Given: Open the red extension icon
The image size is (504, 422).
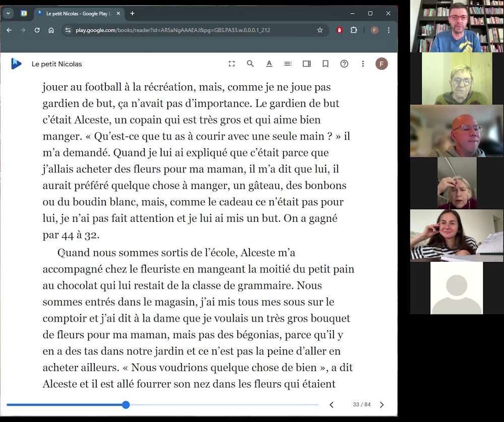Looking at the screenshot, I should click(339, 30).
